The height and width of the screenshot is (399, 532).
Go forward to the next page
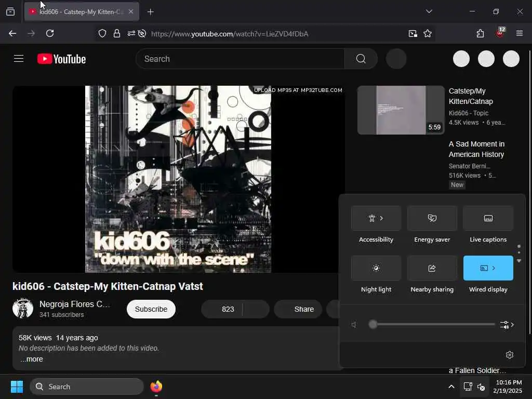coord(31,33)
